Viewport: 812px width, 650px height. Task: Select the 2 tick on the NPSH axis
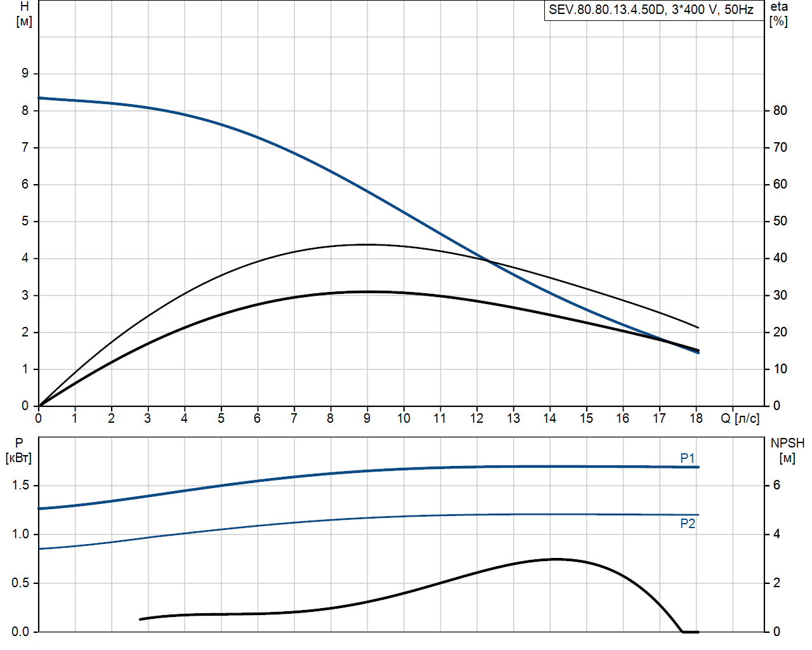click(776, 583)
